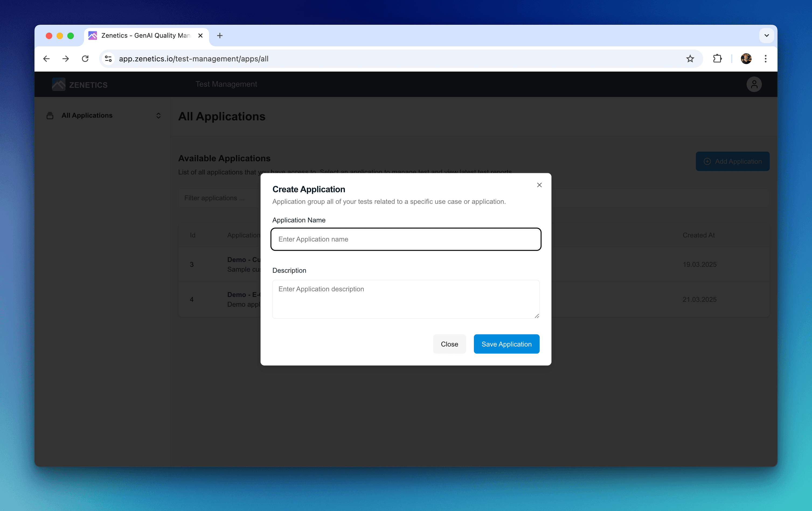
Task: Expand the All Applications sidebar chevron
Action: 158,115
